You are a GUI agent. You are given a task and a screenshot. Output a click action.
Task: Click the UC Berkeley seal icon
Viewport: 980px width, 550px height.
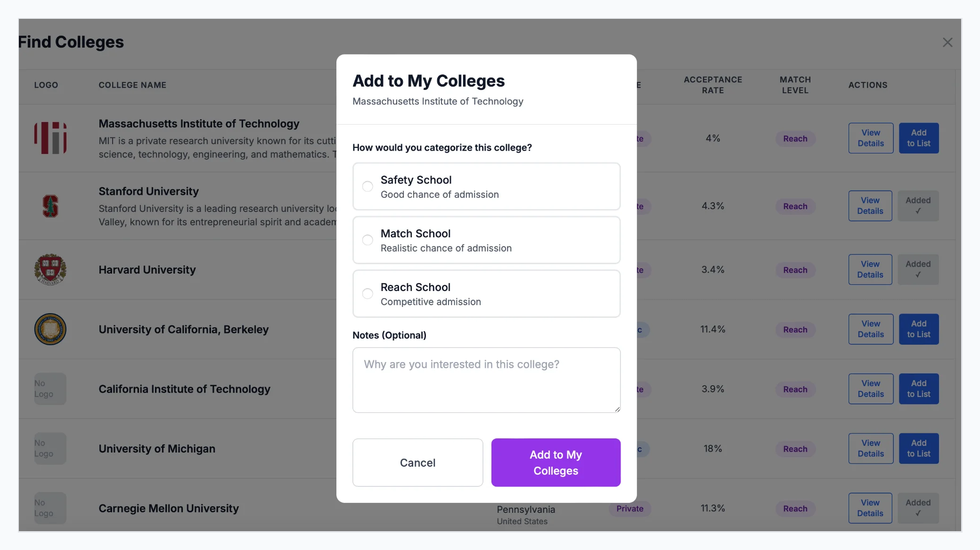coord(50,329)
